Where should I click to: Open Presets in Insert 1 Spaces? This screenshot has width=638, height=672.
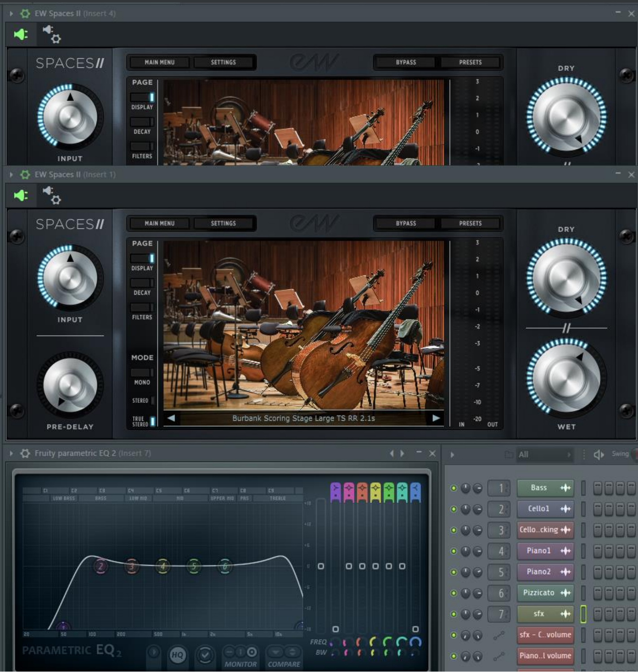[470, 223]
